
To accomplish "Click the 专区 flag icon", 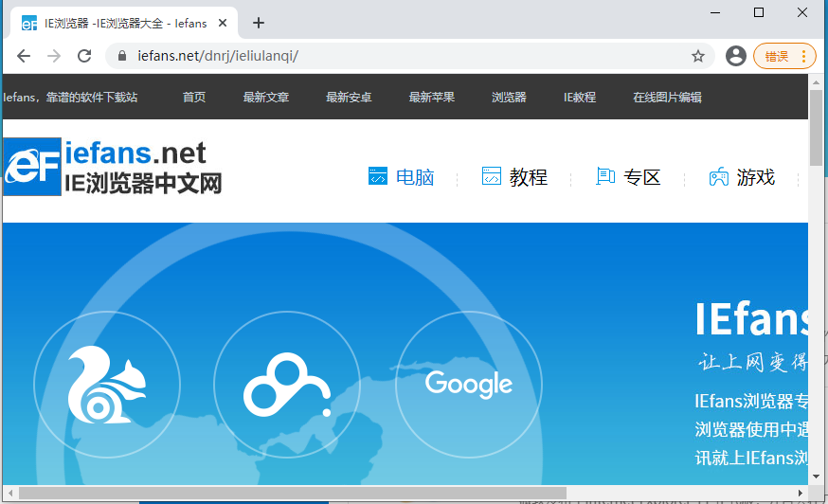I will tap(605, 176).
